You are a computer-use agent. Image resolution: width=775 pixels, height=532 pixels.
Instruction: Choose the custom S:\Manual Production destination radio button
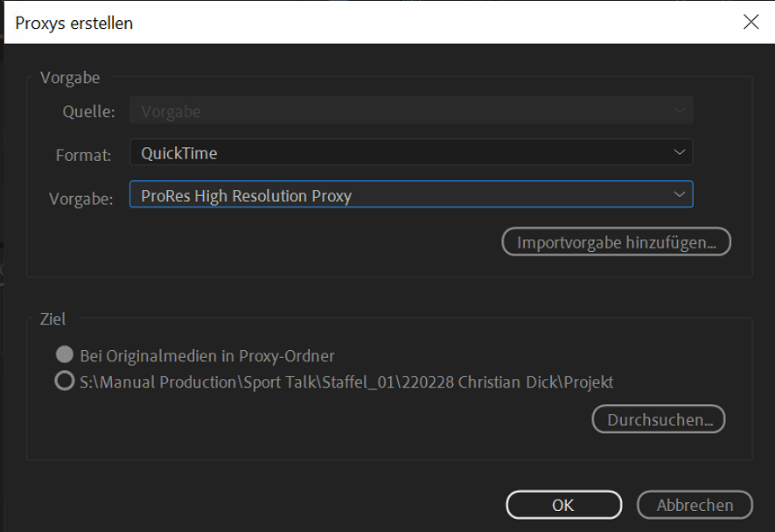click(x=65, y=381)
